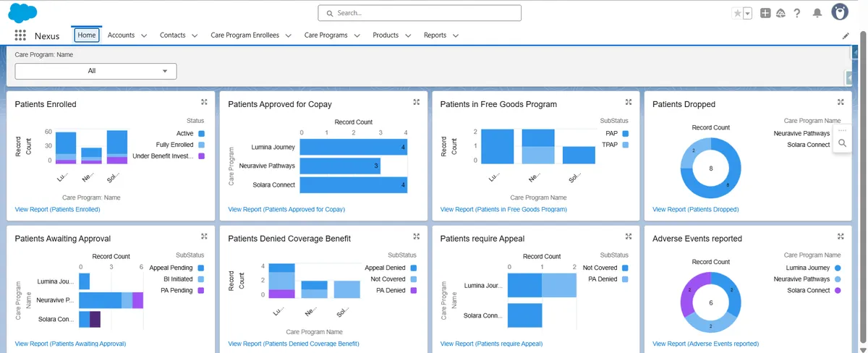Click the Neuravive Pathways bar in the Copay chart
Image resolution: width=868 pixels, height=353 pixels.
point(340,166)
